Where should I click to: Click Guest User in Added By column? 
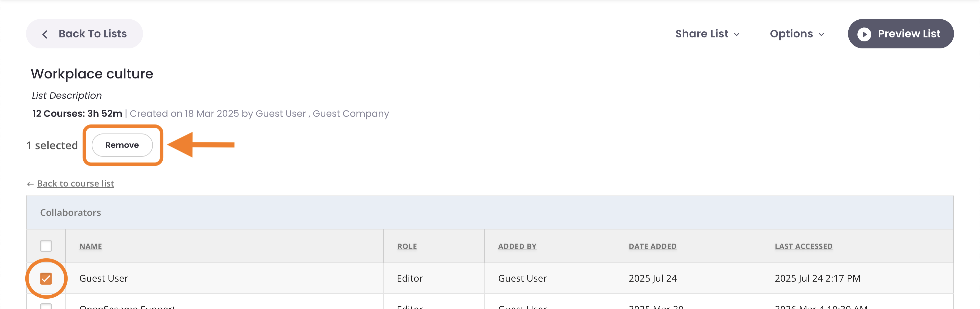tap(522, 278)
